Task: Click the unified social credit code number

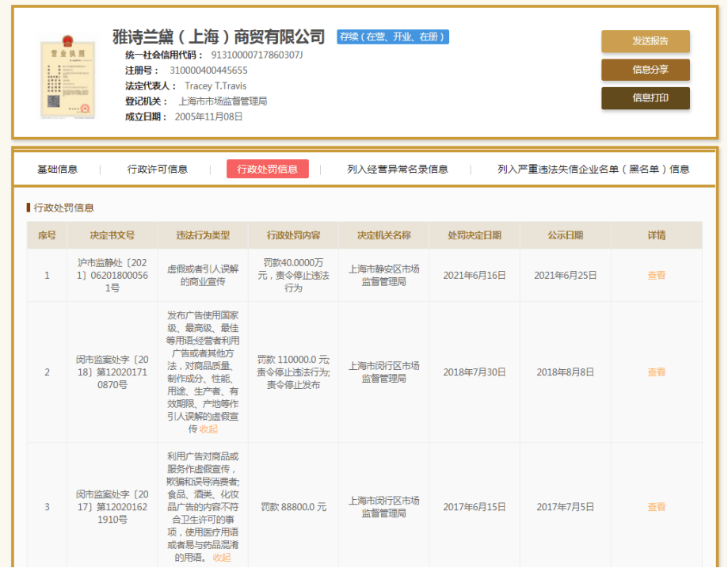Action: 257,55
